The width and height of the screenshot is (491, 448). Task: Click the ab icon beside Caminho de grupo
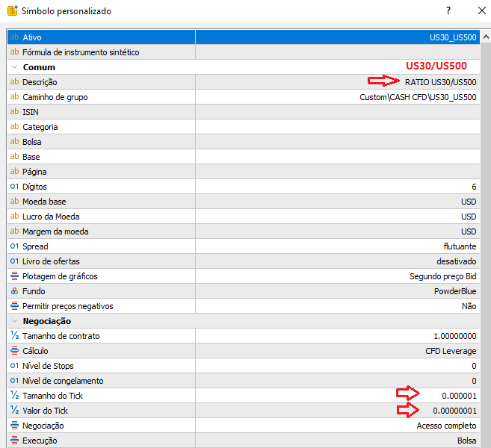[14, 97]
